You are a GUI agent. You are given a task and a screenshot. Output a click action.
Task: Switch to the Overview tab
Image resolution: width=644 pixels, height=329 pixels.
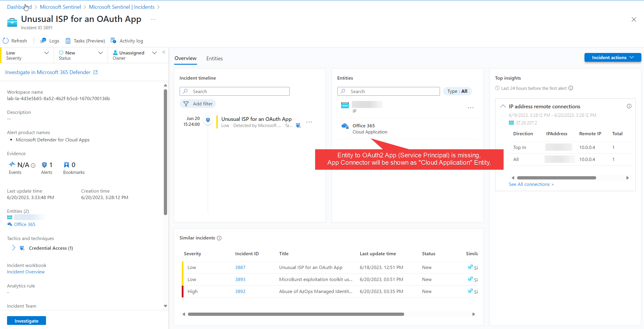pos(186,58)
